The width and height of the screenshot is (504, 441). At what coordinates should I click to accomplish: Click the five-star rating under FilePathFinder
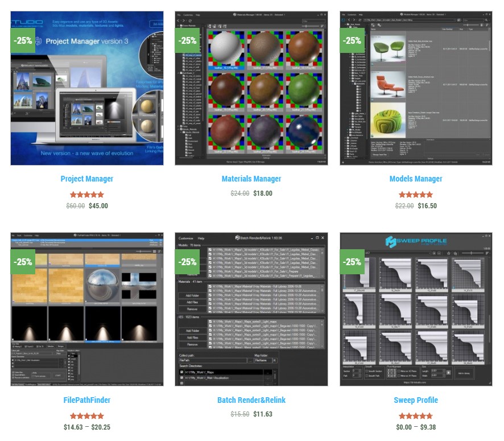click(86, 416)
